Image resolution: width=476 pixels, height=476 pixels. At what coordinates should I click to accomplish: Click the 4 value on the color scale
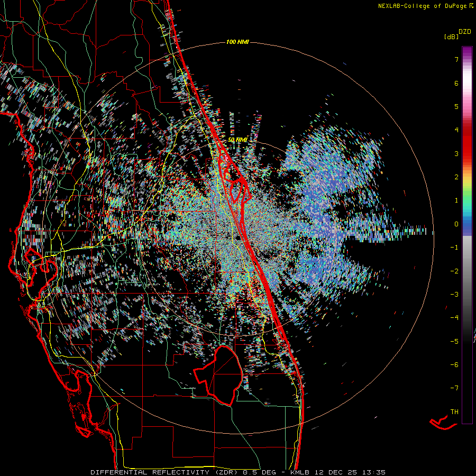click(456, 130)
